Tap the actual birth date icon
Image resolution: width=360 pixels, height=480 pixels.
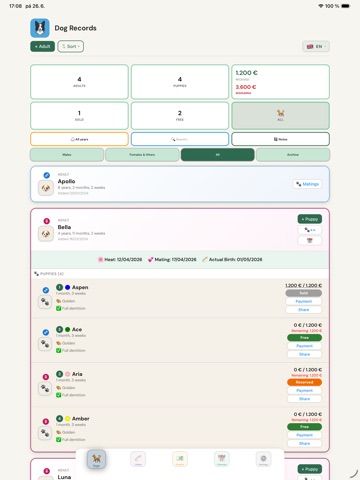pyautogui.click(x=205, y=259)
